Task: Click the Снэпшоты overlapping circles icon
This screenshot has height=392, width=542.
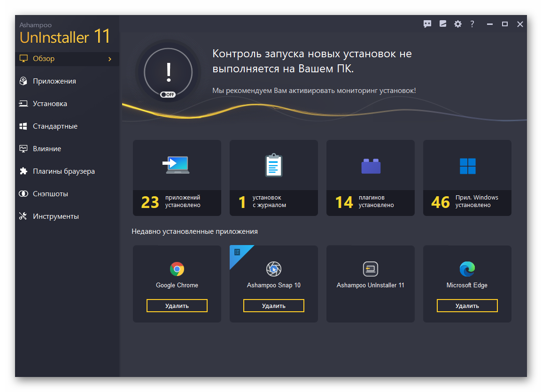Action: pos(23,194)
